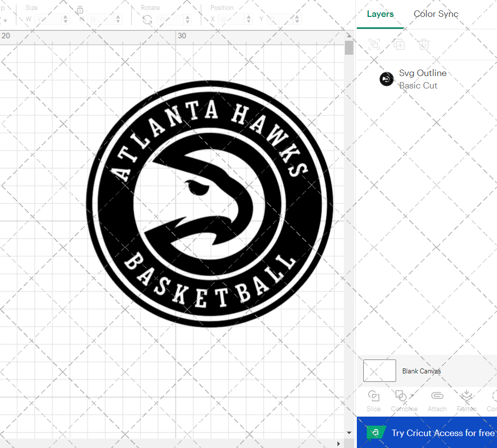
Task: Click the canvas scrollbar down arrow
Action: coord(349,433)
